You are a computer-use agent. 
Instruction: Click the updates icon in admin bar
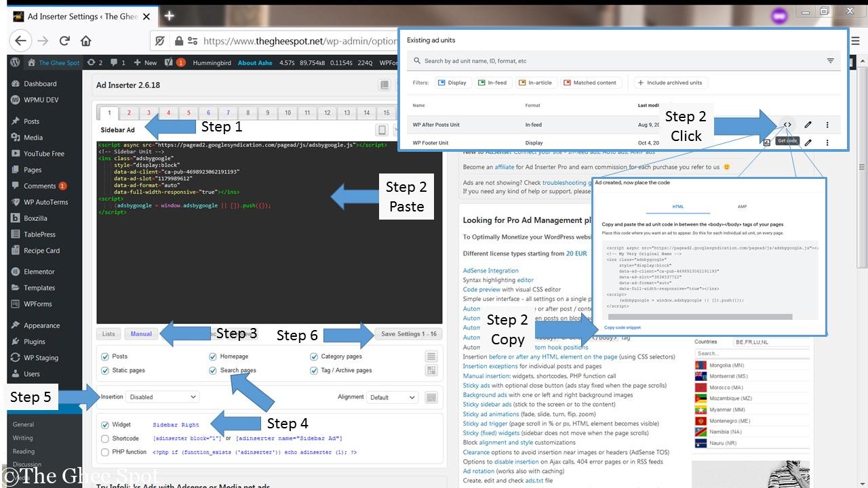(x=95, y=62)
